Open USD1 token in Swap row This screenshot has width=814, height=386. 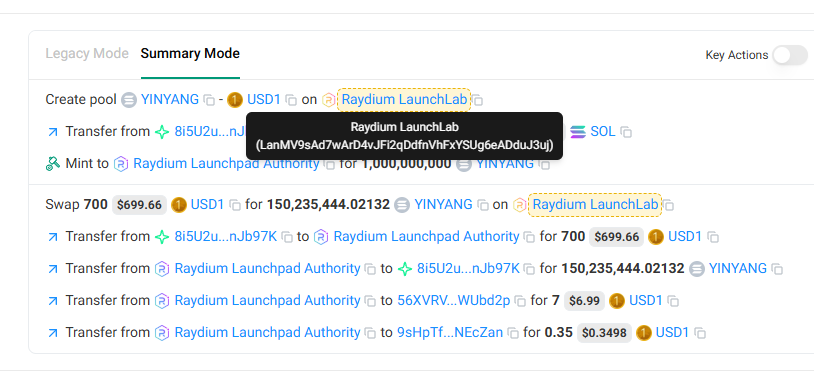(x=208, y=204)
